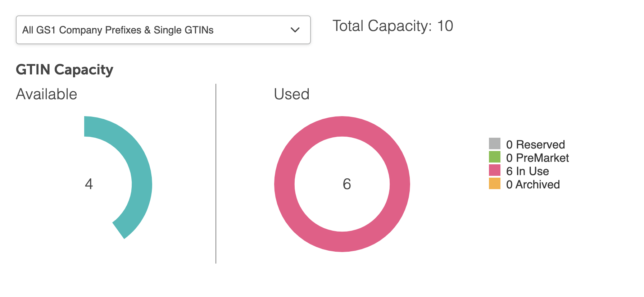
Task: Click the number 6 inside Used donut
Action: [346, 184]
